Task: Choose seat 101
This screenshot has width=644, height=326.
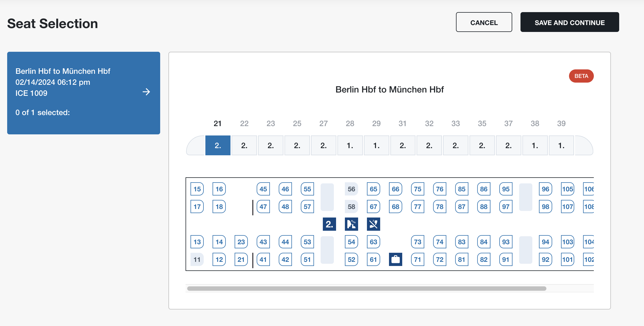Action: [568, 259]
